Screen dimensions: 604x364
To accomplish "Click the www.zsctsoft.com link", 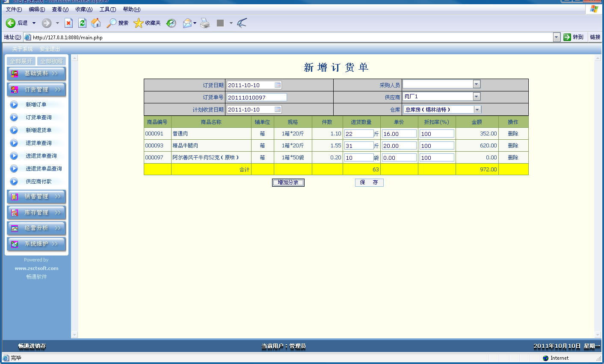I will (x=36, y=268).
